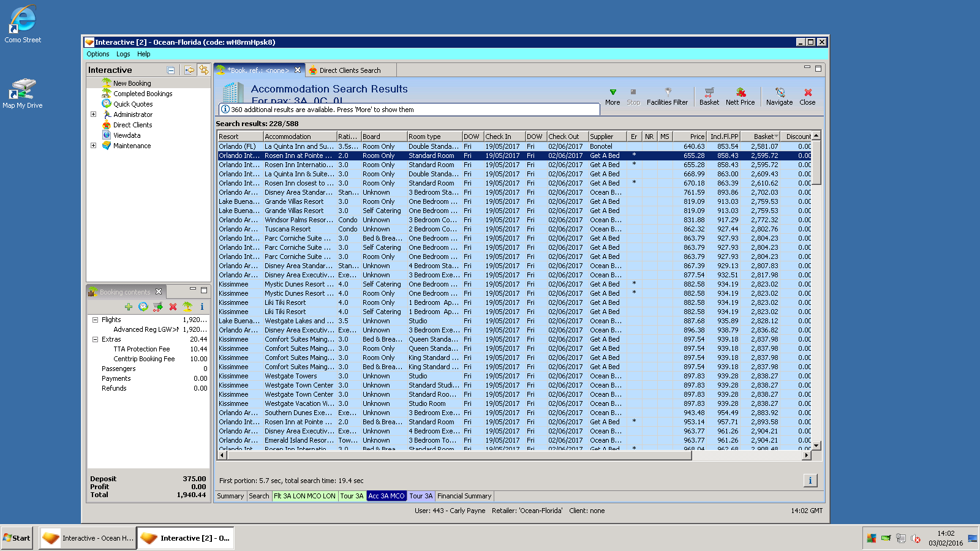Expand the Maintenance tree node

[x=93, y=146]
